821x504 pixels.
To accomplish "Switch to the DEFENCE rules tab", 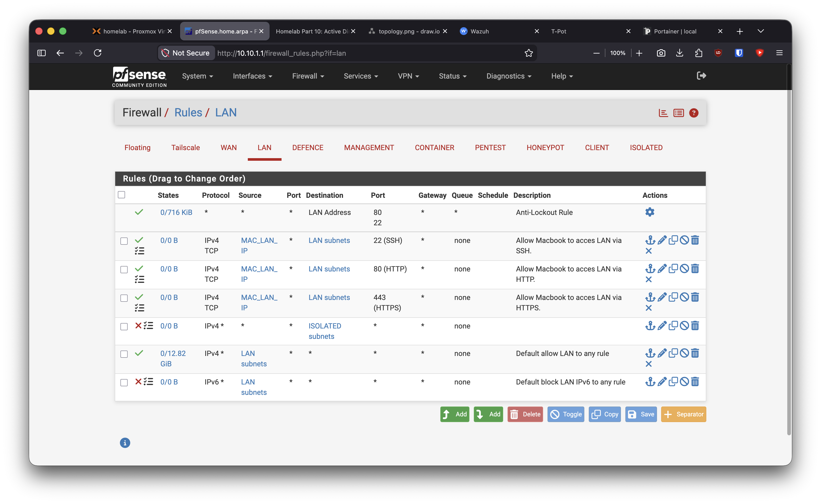I will [x=307, y=147].
